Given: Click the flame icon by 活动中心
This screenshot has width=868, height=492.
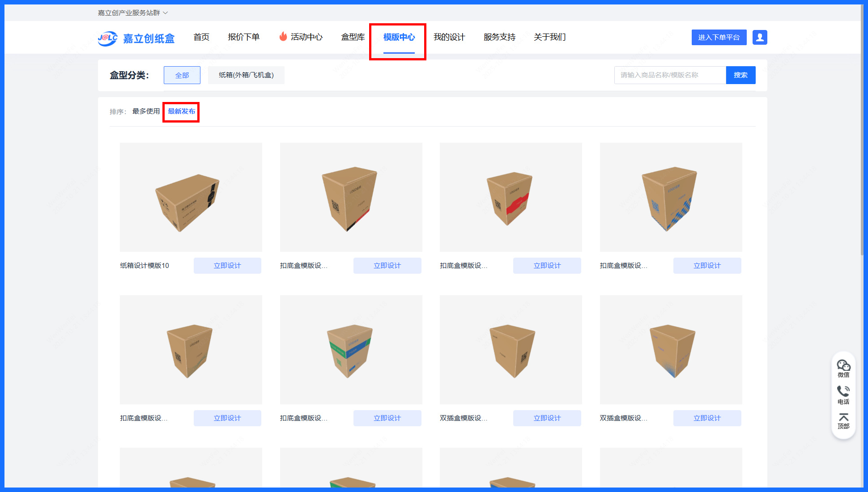Looking at the screenshot, I should (283, 37).
